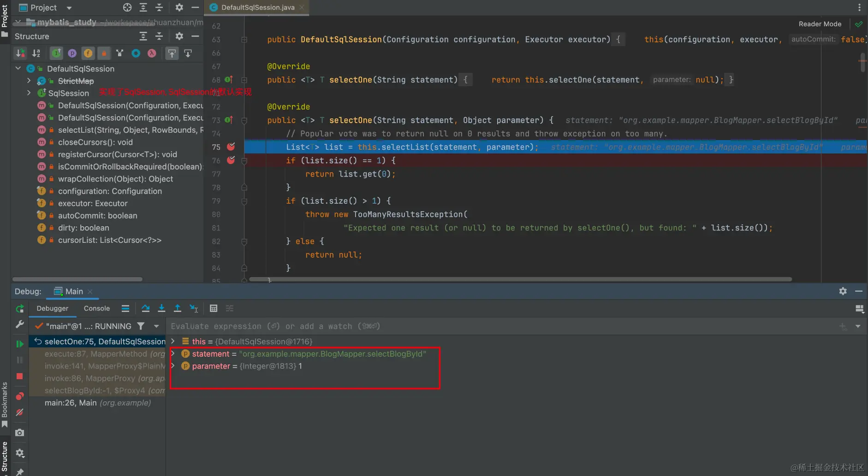Remove the breakpoint on line 75

tap(231, 147)
